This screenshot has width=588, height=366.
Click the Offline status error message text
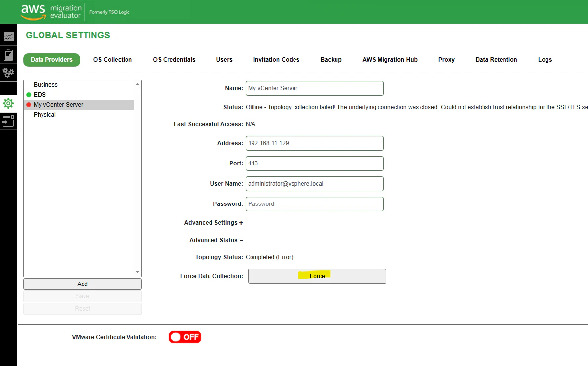click(x=417, y=107)
